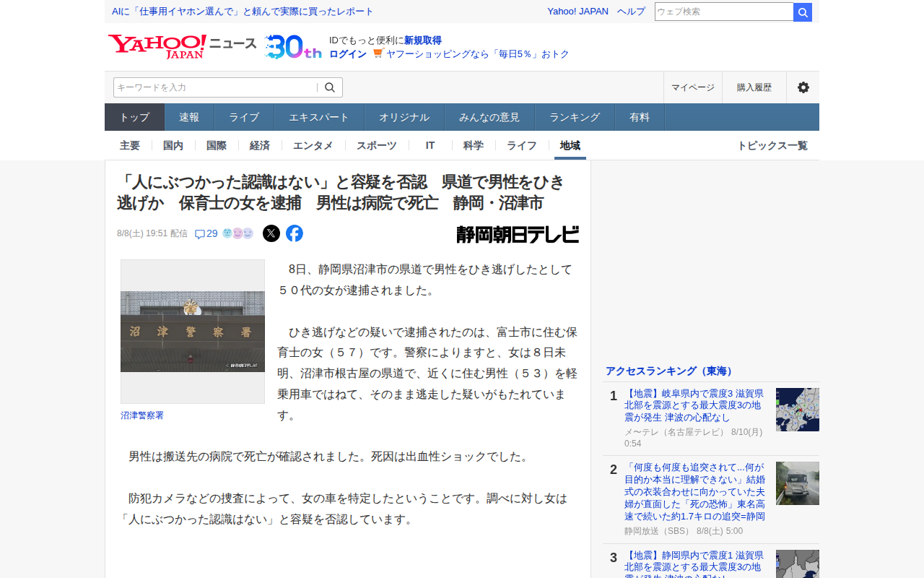This screenshot has width=924, height=578.
Task: Open the 速報 tab
Action: (x=189, y=117)
